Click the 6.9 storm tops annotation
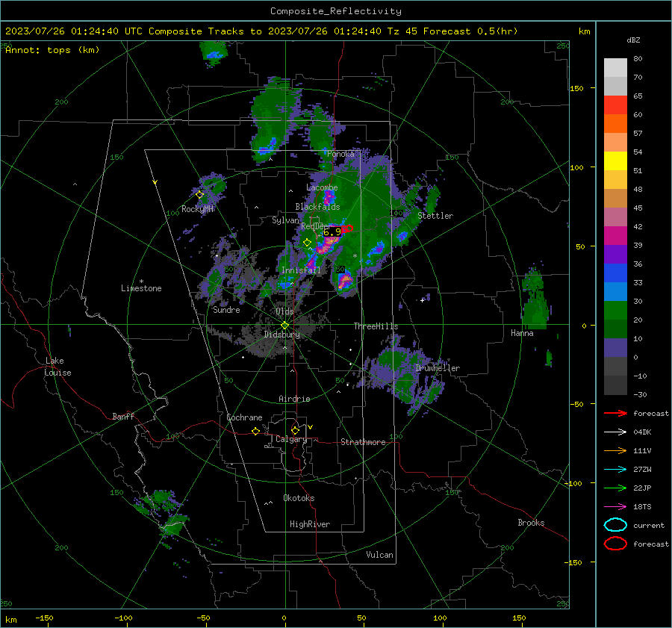This screenshot has width=672, height=628. 332,232
